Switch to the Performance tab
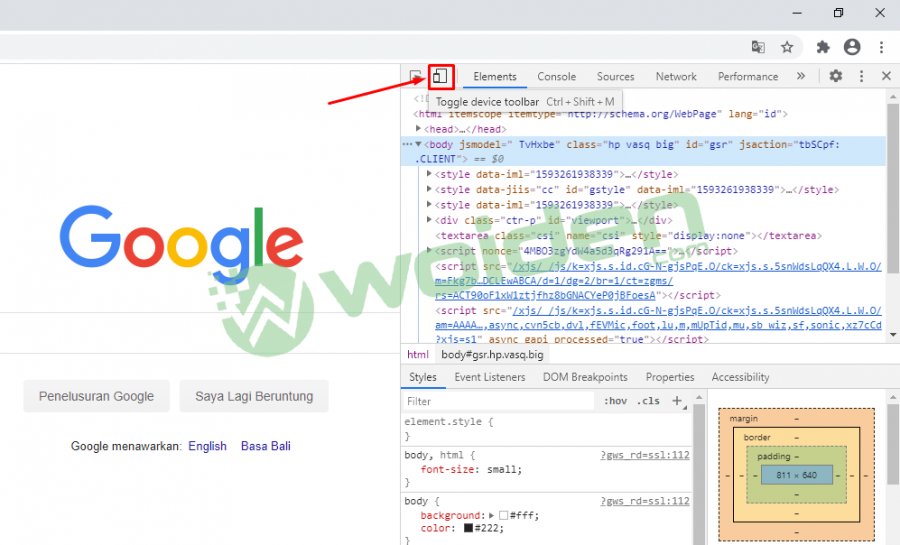Screen dimensions: 900x545 point(748,76)
